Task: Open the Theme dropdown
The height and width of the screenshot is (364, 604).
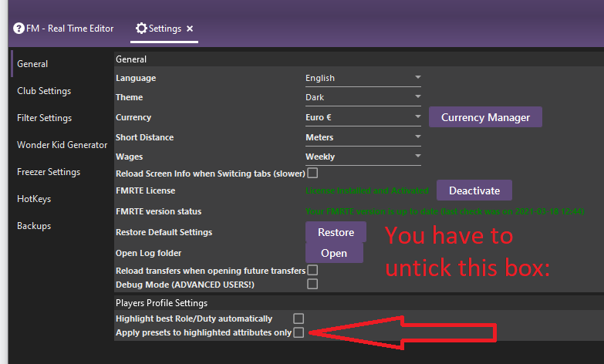Action: [x=363, y=97]
